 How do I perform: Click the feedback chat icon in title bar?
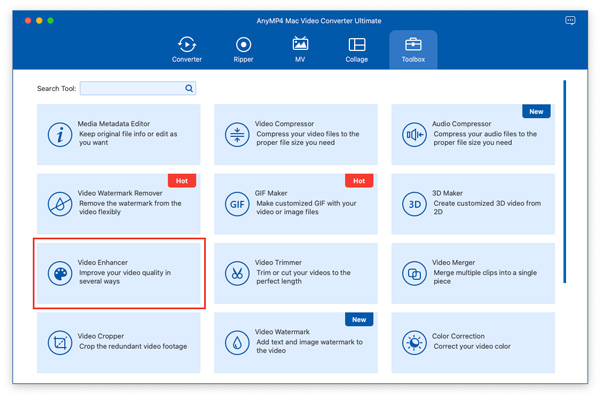(x=570, y=20)
